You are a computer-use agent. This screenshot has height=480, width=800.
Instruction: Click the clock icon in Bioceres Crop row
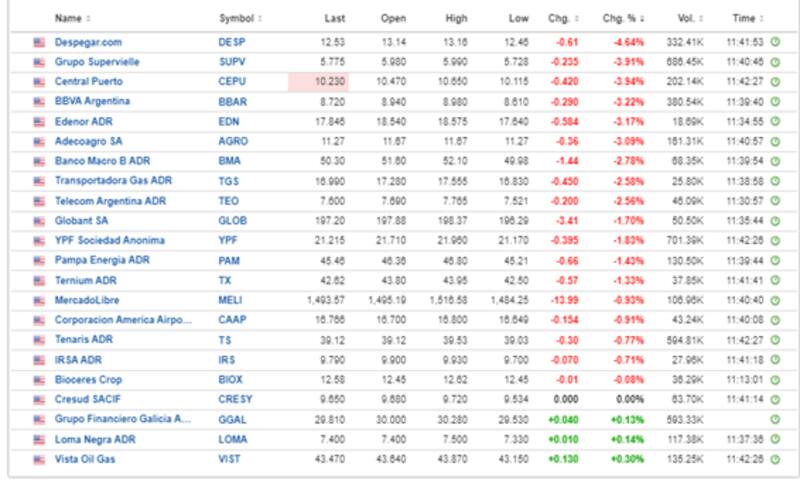(x=775, y=379)
